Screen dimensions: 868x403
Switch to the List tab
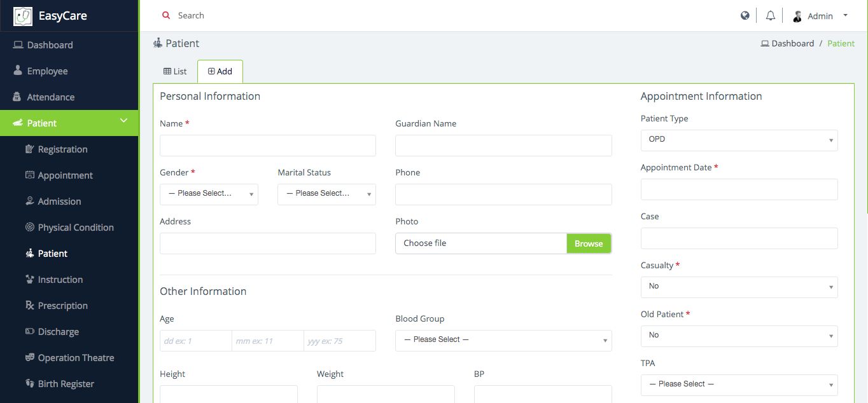[x=175, y=72]
